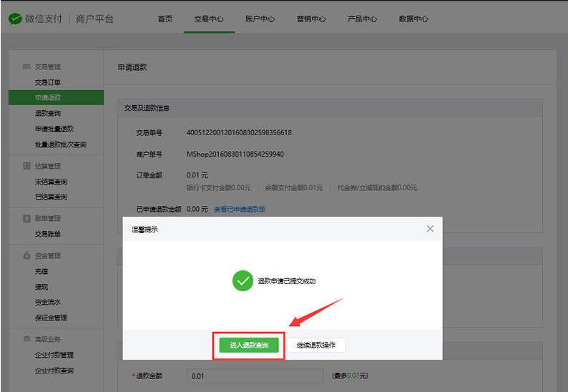Image resolution: width=568 pixels, height=392 pixels.
Task: Open 资金流水 in the sidebar
Action: click(x=48, y=302)
